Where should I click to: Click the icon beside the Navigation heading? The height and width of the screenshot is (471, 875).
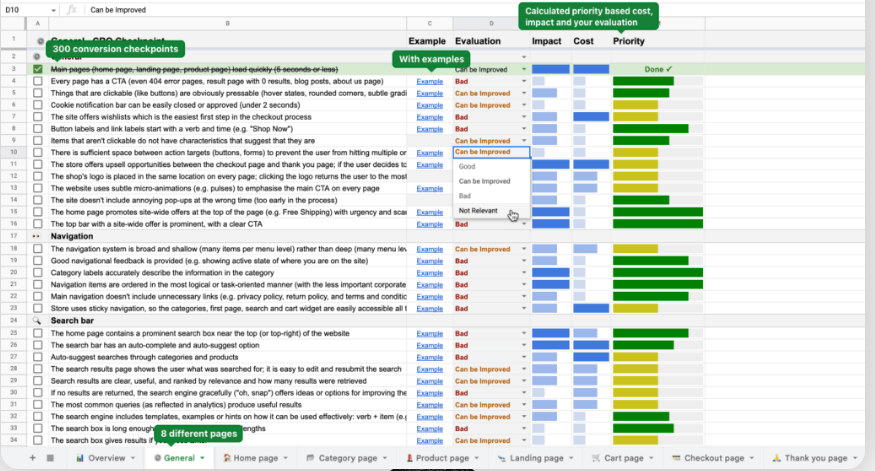(37, 236)
